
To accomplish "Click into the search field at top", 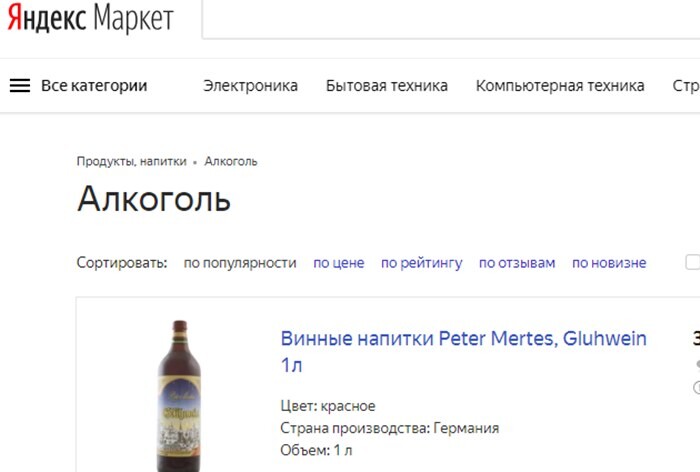I will tap(450, 20).
